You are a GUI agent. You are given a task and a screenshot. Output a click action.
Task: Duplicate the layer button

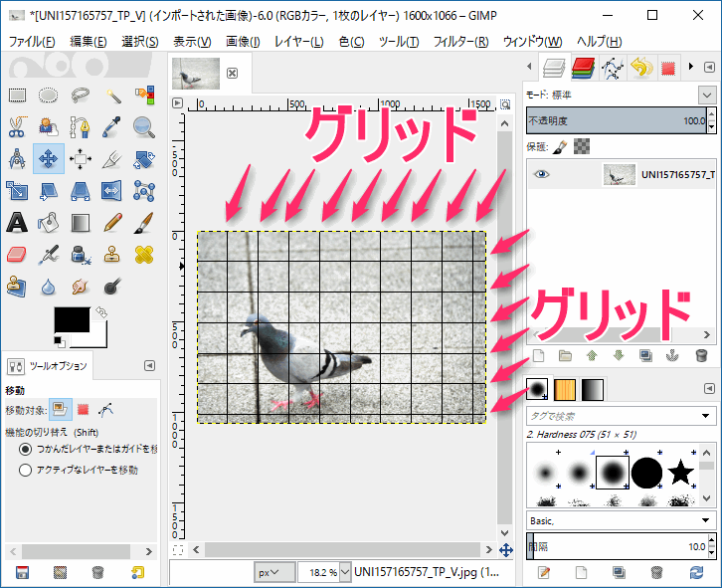click(x=645, y=355)
